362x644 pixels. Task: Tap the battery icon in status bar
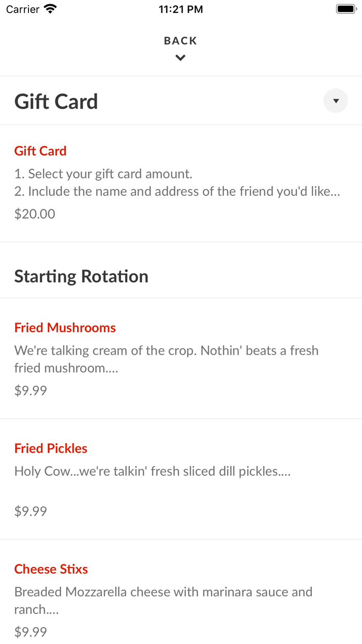346,9
